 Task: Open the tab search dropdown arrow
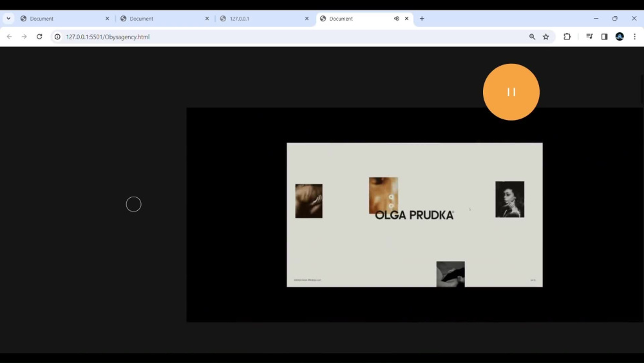(8, 19)
